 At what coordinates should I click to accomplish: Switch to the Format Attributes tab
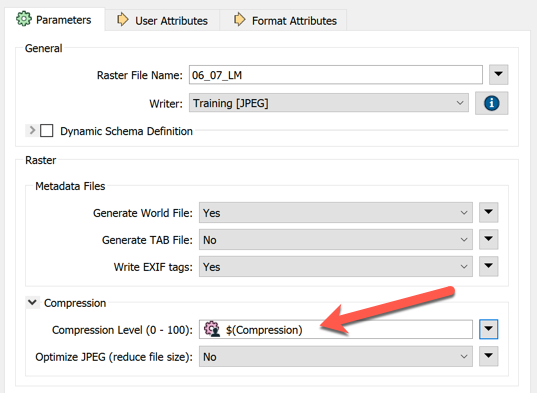pyautogui.click(x=284, y=21)
